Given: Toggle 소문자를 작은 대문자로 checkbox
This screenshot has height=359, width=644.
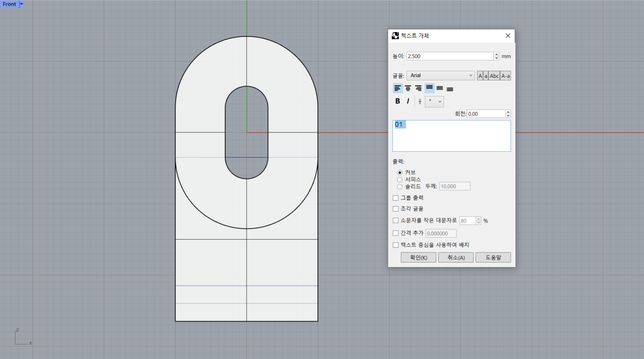Looking at the screenshot, I should click(x=396, y=220).
